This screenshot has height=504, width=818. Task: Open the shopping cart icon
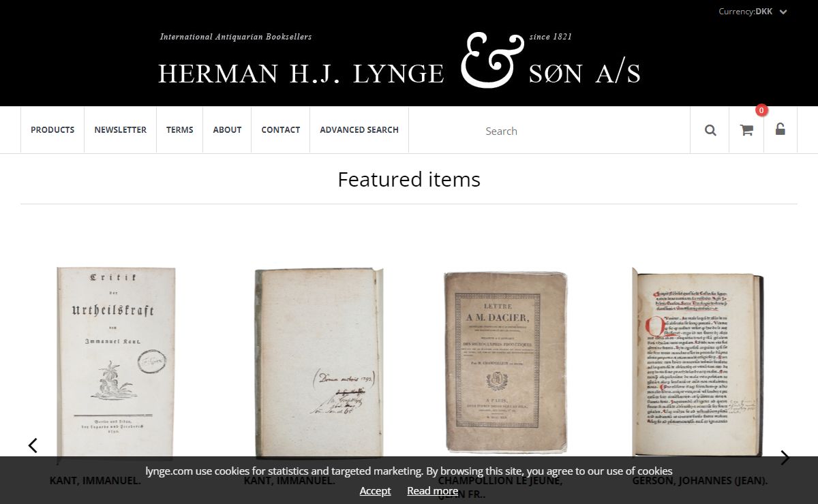click(x=746, y=130)
